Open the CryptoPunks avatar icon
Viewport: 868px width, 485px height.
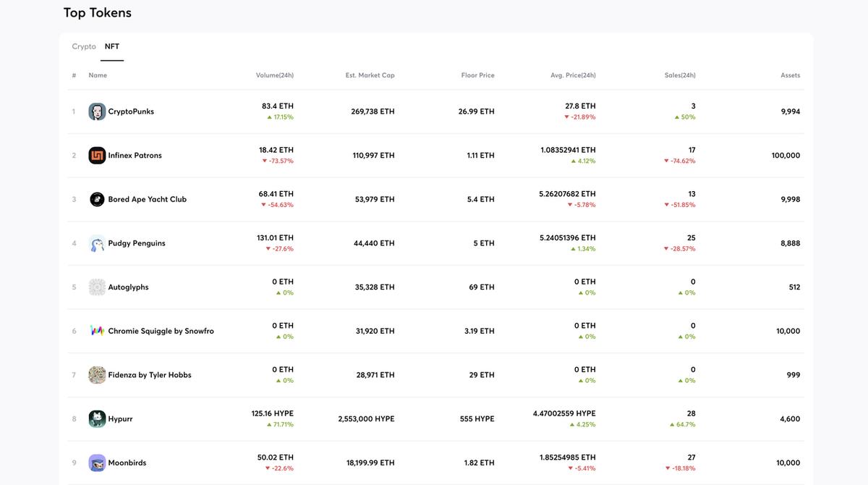point(97,111)
